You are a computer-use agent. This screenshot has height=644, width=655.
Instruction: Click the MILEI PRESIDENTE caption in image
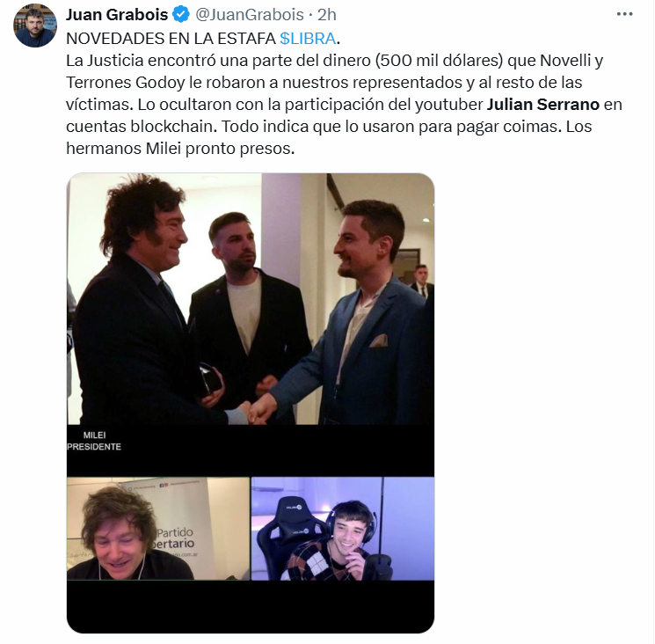[94, 441]
